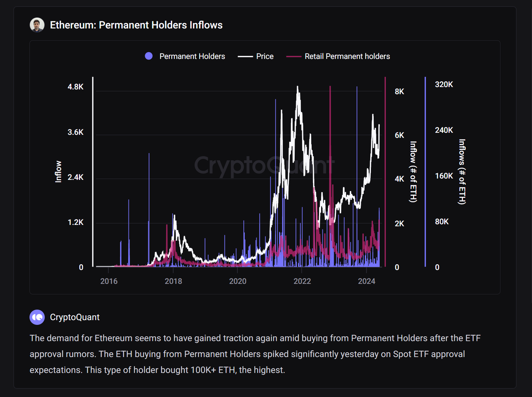Image resolution: width=532 pixels, height=397 pixels.
Task: Open the "Ethereum: Permanent Holders Inflows" title
Action: [x=136, y=25]
